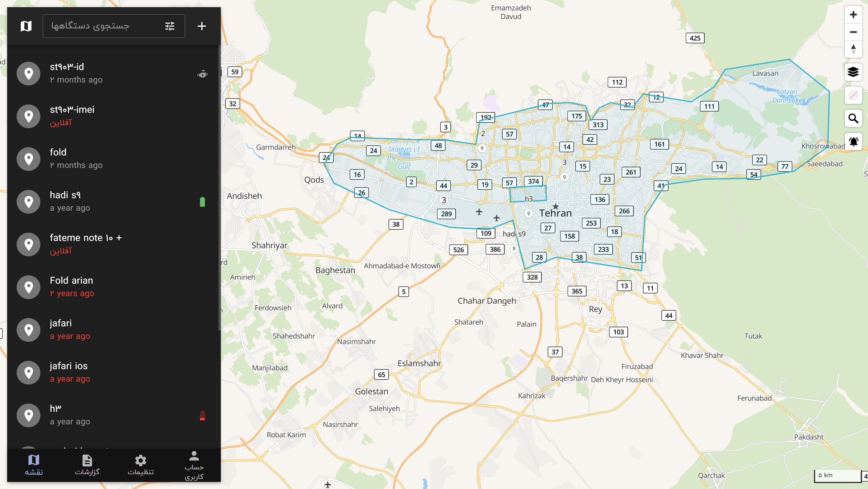Zoom out the map with minus button
868x489 pixels.
tap(853, 32)
